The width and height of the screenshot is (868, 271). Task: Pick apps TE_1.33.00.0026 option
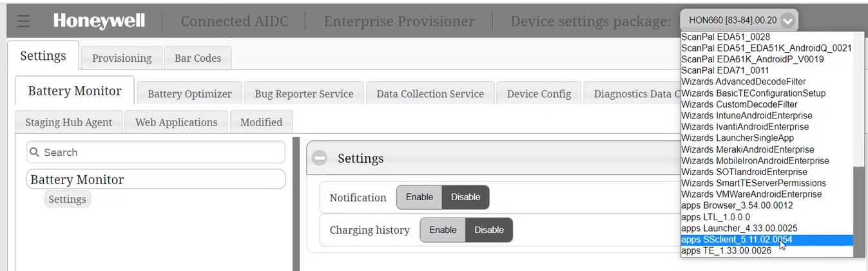(767, 250)
